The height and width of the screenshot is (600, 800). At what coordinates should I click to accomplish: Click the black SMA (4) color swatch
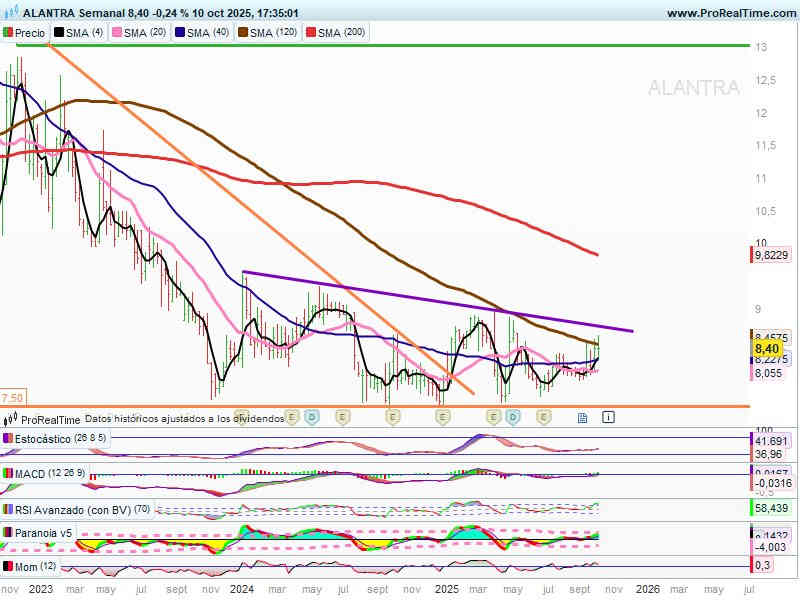pyautogui.click(x=59, y=33)
